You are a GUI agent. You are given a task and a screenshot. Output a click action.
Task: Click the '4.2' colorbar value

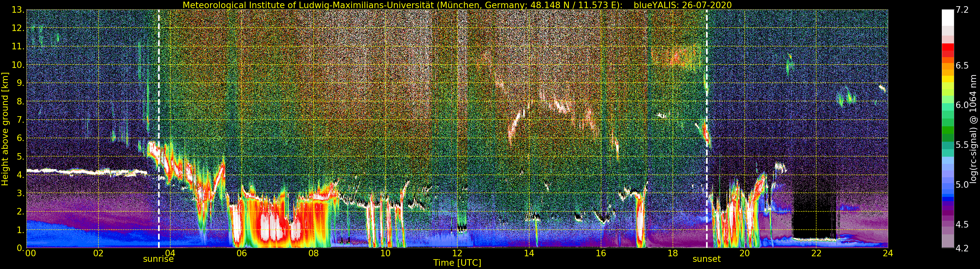pyautogui.click(x=962, y=248)
